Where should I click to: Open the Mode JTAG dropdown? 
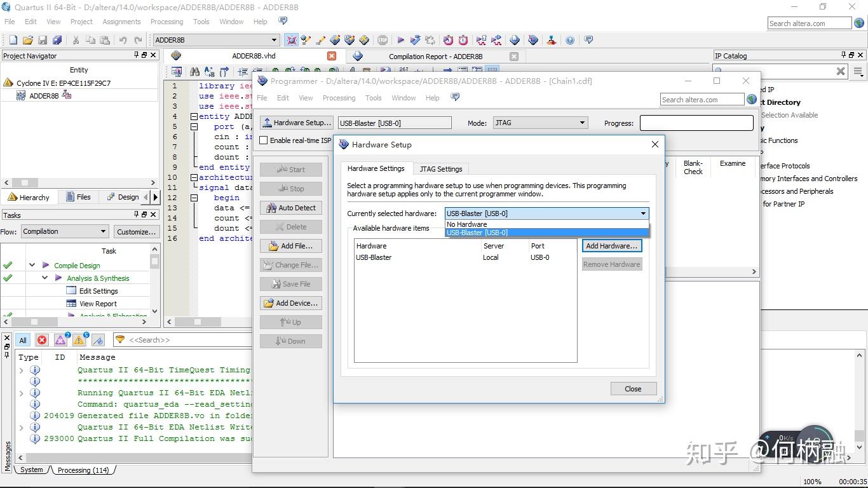click(540, 123)
